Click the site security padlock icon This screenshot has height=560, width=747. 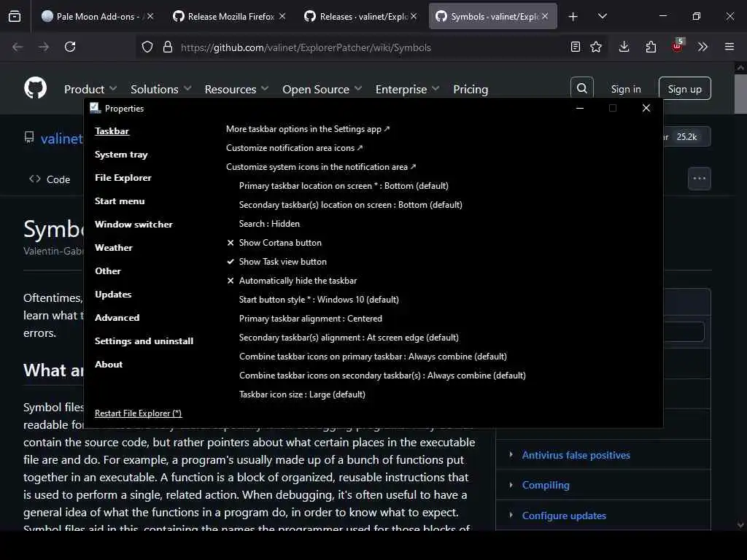coord(167,47)
